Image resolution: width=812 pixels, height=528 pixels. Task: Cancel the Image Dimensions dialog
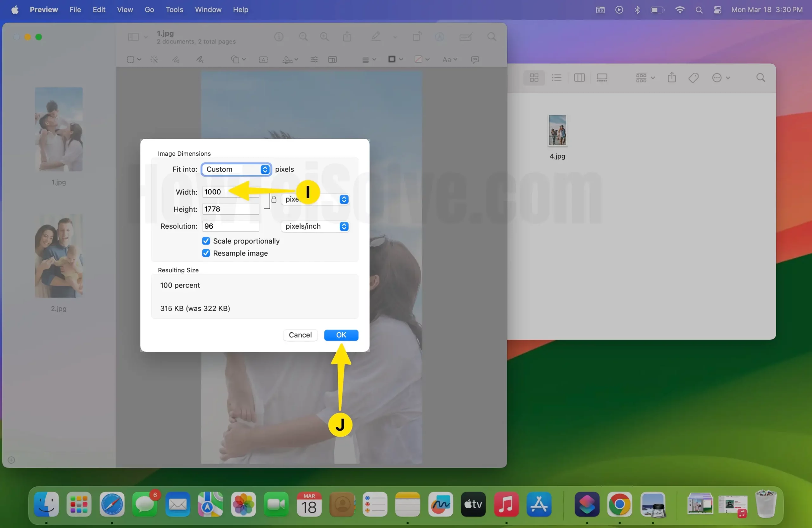[300, 335]
